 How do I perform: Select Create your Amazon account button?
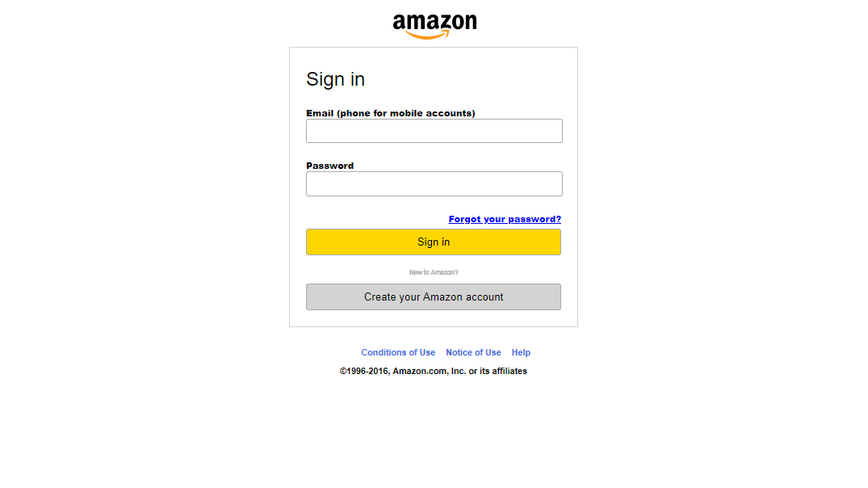(434, 297)
